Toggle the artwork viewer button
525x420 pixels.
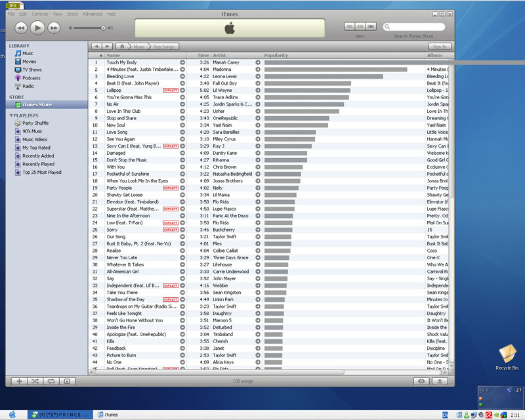67,381
